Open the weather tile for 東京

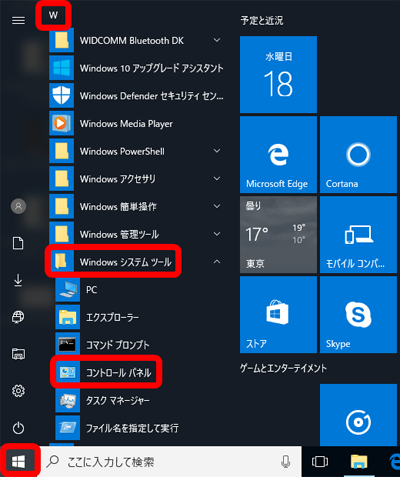[278, 234]
